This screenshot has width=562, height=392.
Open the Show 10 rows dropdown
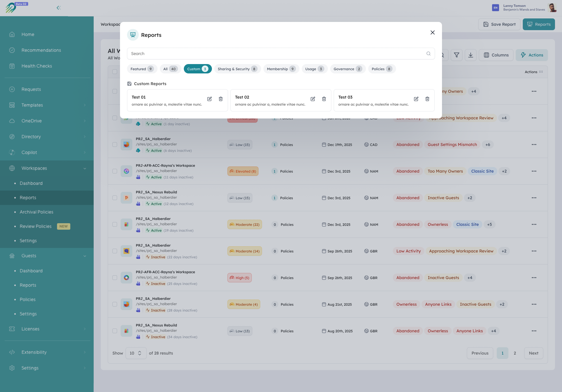tap(136, 353)
